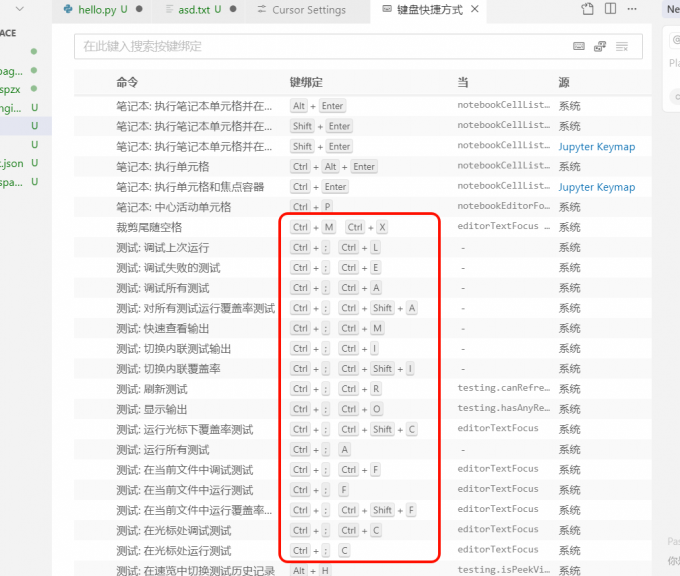Viewport: 680px width, 576px height.
Task: Open Jupyter Keymap link in 执行单元格和焦点容器 row
Action: 597,187
